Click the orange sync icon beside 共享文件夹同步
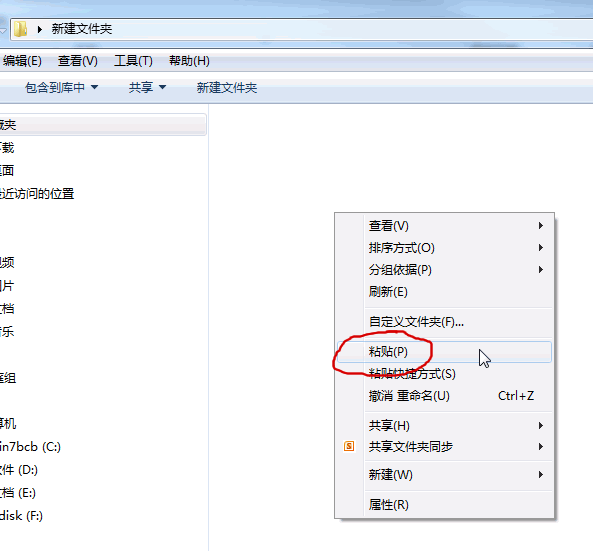This screenshot has width=593, height=551. coord(349,446)
